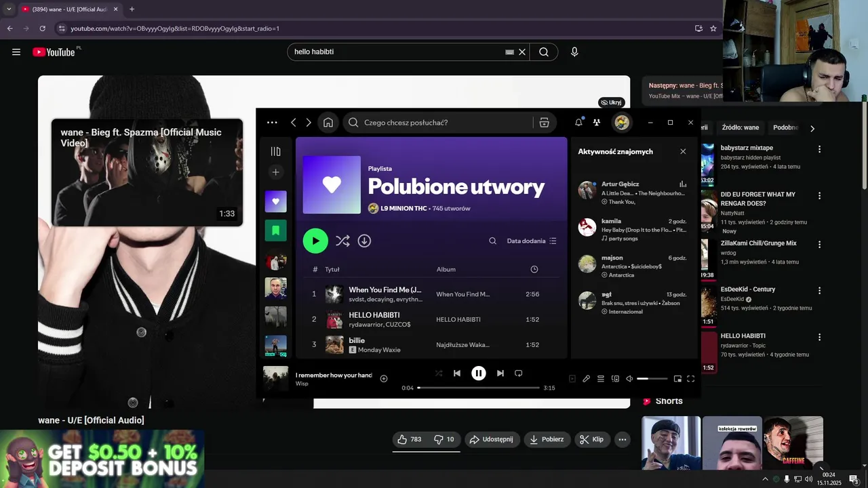Open Spotify Home
Image resolution: width=868 pixels, height=488 pixels.
coord(328,123)
